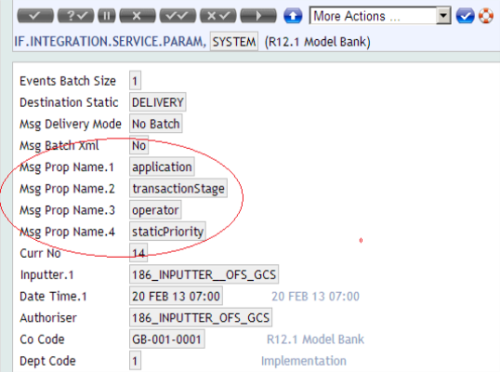The image size is (500, 372).
Task: Click the blue up-arrow round icon
Action: [x=293, y=16]
